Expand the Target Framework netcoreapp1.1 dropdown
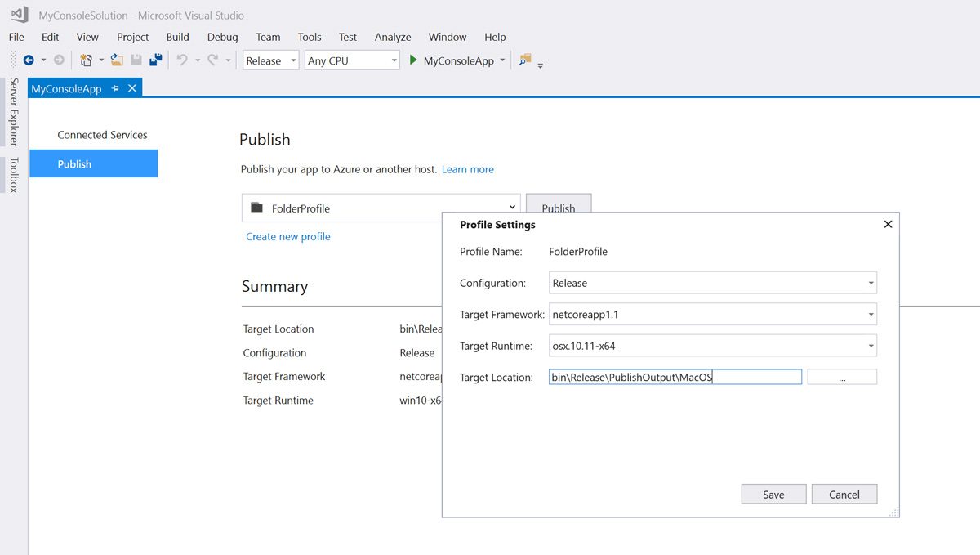The image size is (980, 555). click(871, 315)
